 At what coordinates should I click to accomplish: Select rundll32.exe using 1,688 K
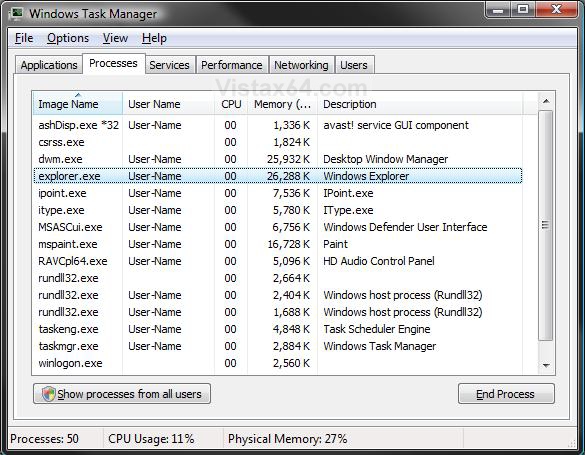click(x=278, y=312)
